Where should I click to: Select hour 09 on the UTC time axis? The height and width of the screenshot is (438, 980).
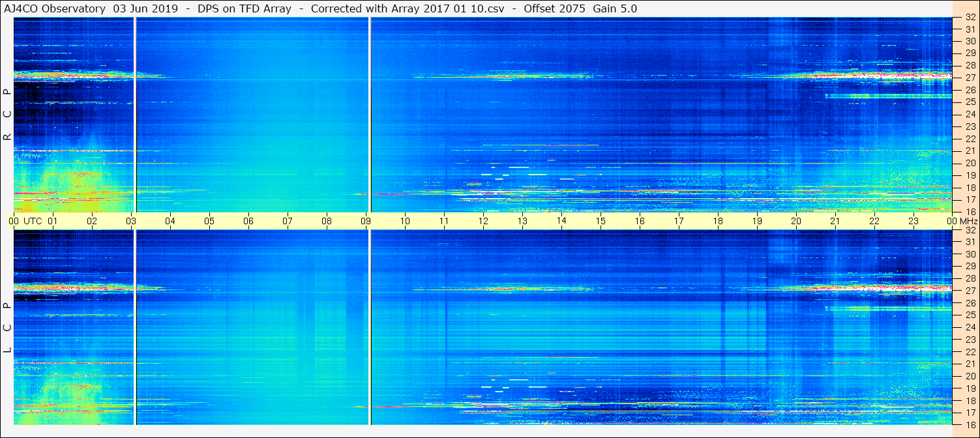366,221
